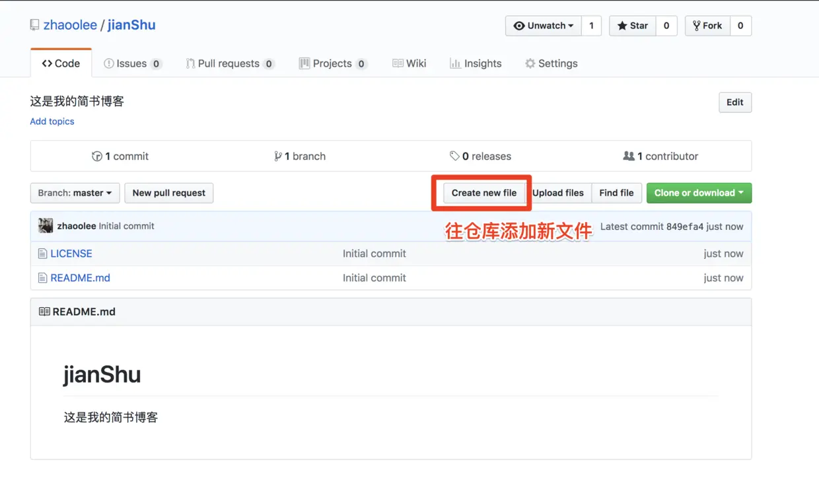Expand the Clone or download menu
819x504 pixels.
click(x=699, y=193)
